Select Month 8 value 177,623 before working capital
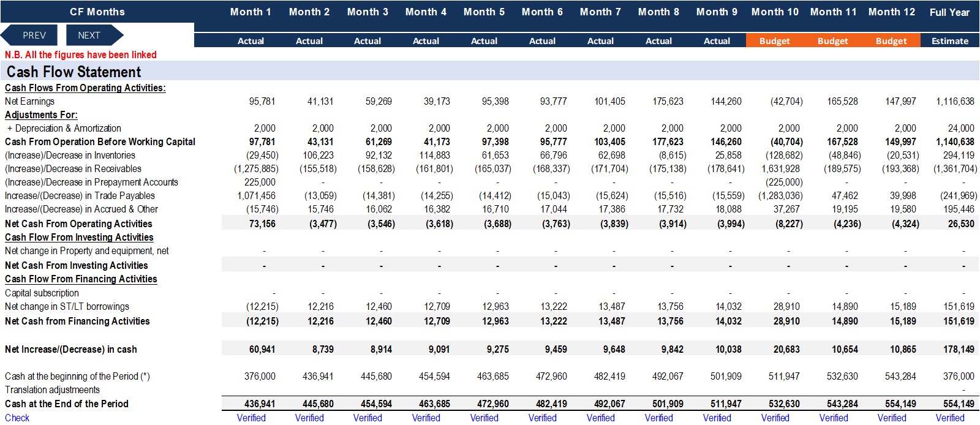The height and width of the screenshot is (425, 980). coord(668,141)
